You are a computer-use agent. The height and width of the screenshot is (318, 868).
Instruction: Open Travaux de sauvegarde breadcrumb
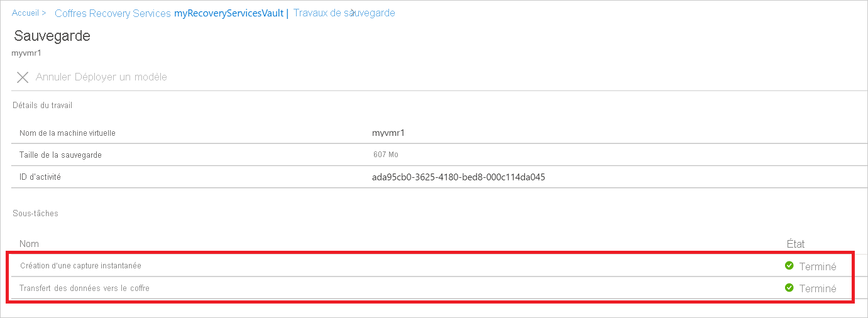tap(344, 13)
